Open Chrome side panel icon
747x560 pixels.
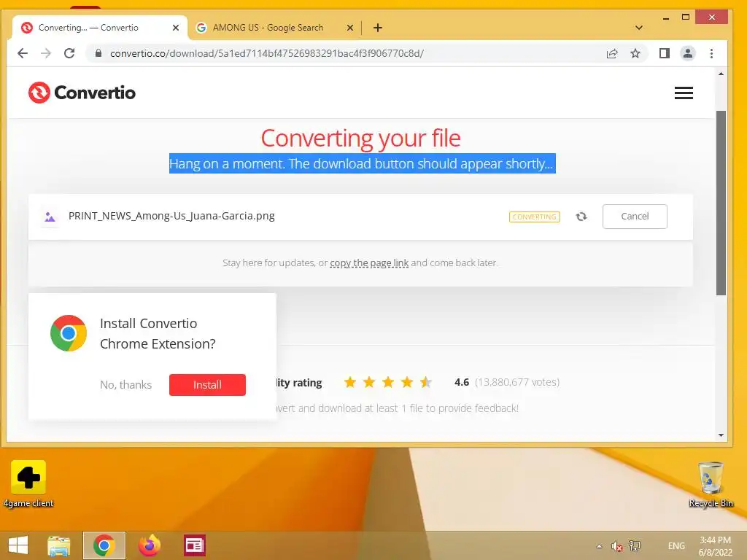[664, 53]
